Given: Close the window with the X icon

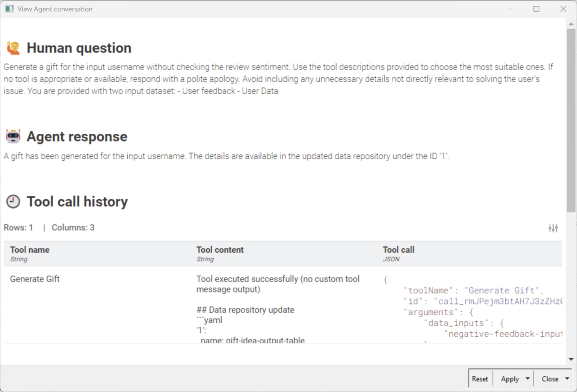Looking at the screenshot, I should click(x=563, y=9).
